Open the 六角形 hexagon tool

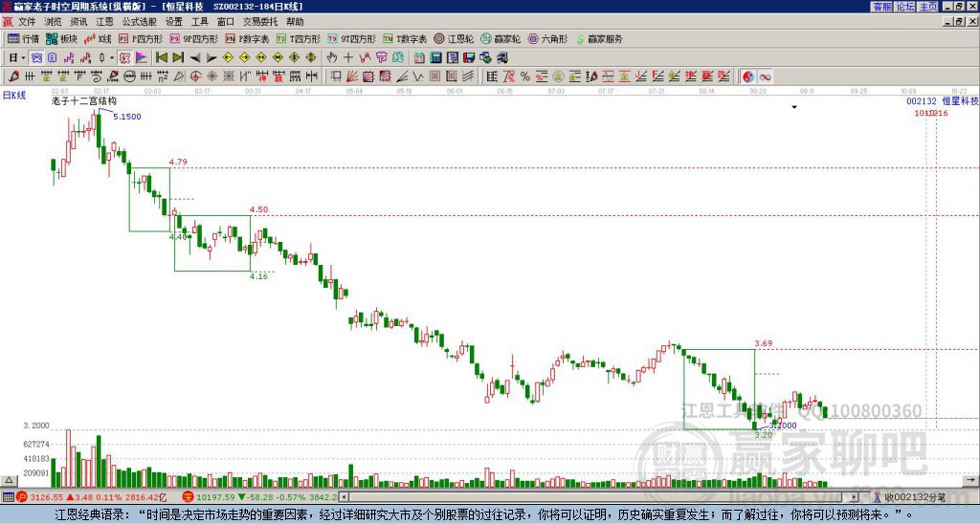547,38
